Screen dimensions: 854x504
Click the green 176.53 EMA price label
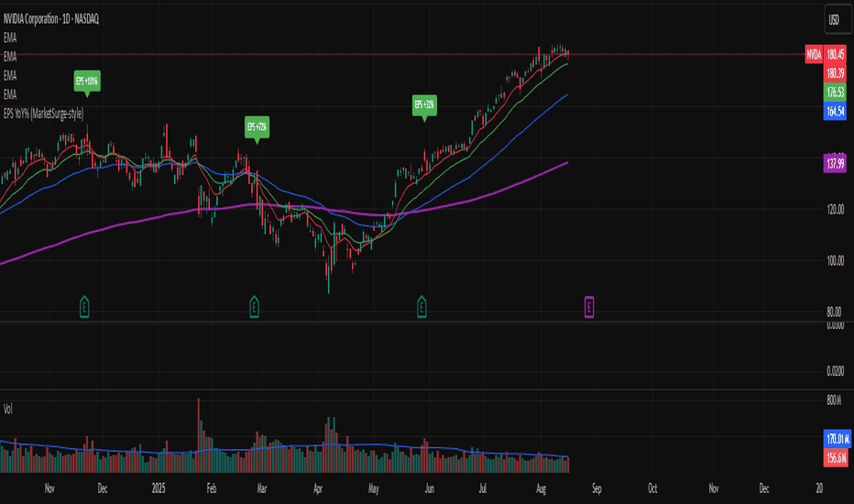(x=835, y=92)
